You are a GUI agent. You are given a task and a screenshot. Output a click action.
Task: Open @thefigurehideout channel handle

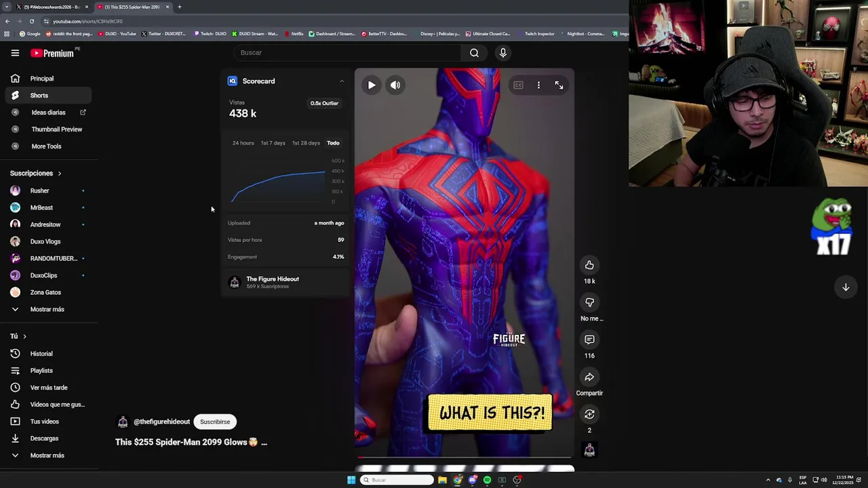(161, 422)
